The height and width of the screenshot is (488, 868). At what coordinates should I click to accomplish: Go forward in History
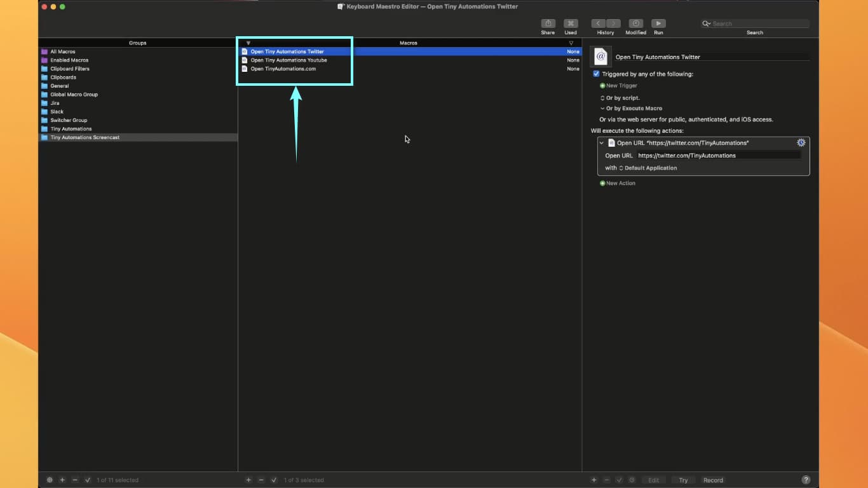point(613,24)
